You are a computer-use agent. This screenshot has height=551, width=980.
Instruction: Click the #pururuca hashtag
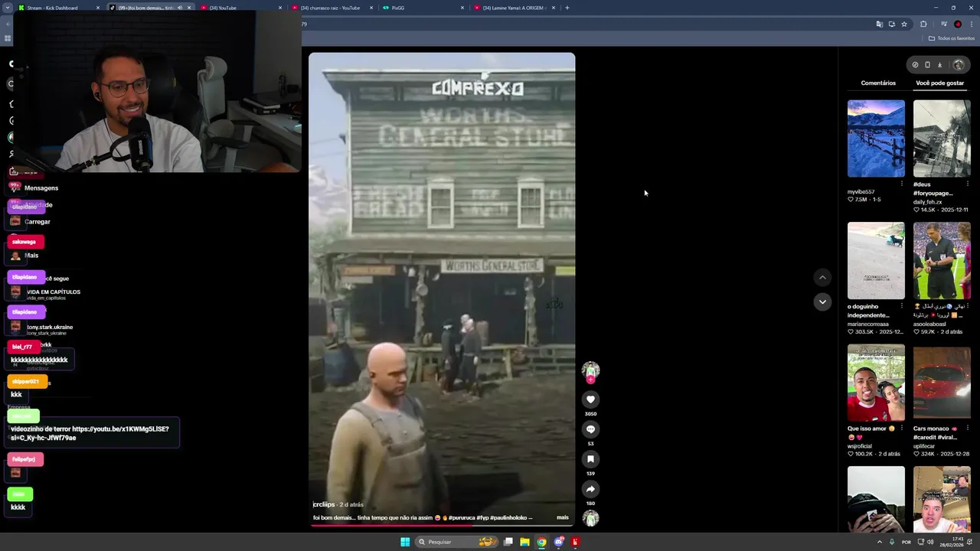click(461, 517)
